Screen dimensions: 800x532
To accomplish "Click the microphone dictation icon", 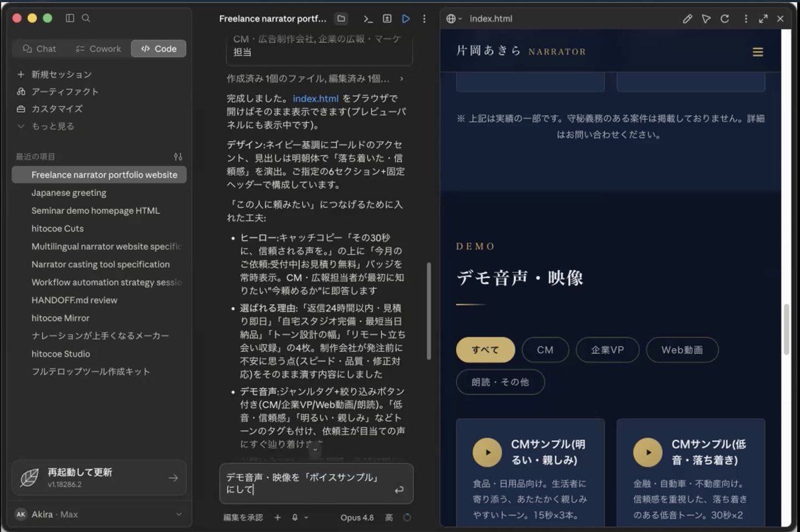I will pyautogui.click(x=295, y=517).
